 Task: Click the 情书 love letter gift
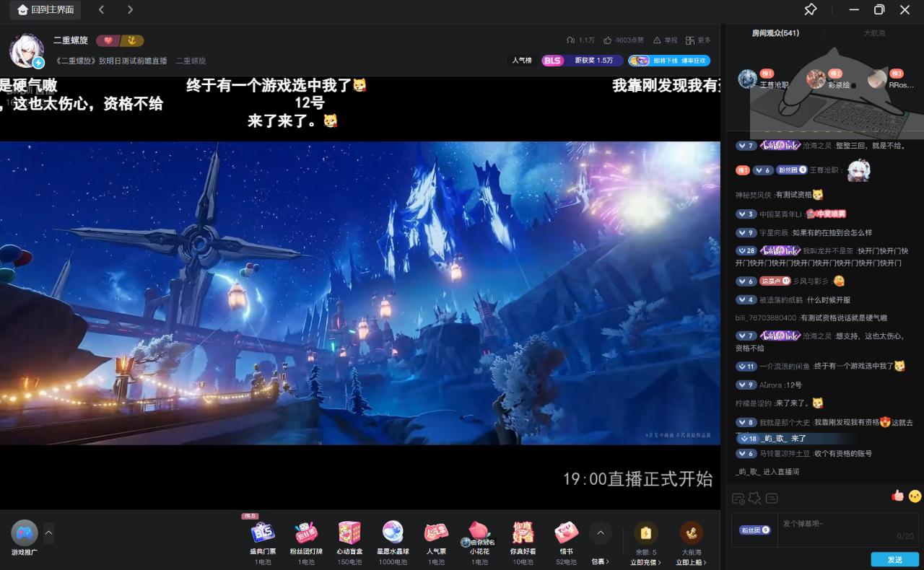coord(566,533)
